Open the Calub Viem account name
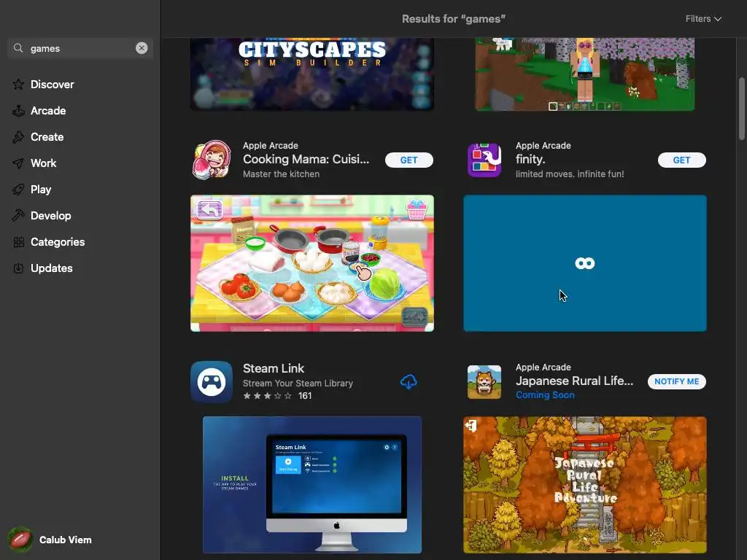747x560 pixels. point(65,540)
